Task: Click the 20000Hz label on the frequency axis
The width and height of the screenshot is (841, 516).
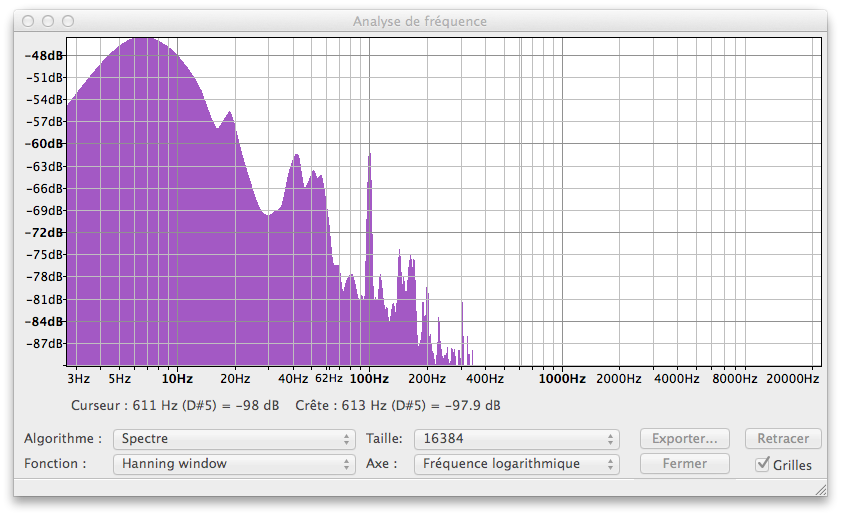Action: coord(792,379)
